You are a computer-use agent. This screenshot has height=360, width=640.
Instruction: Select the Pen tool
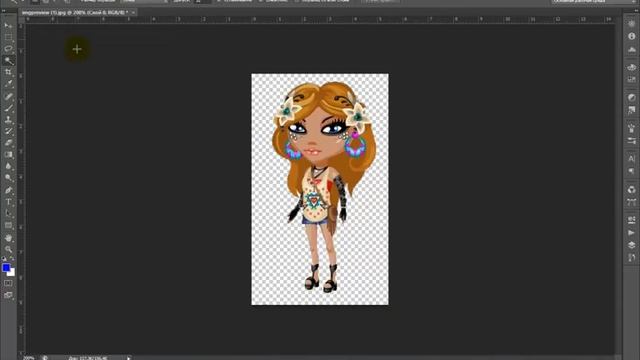click(x=8, y=190)
